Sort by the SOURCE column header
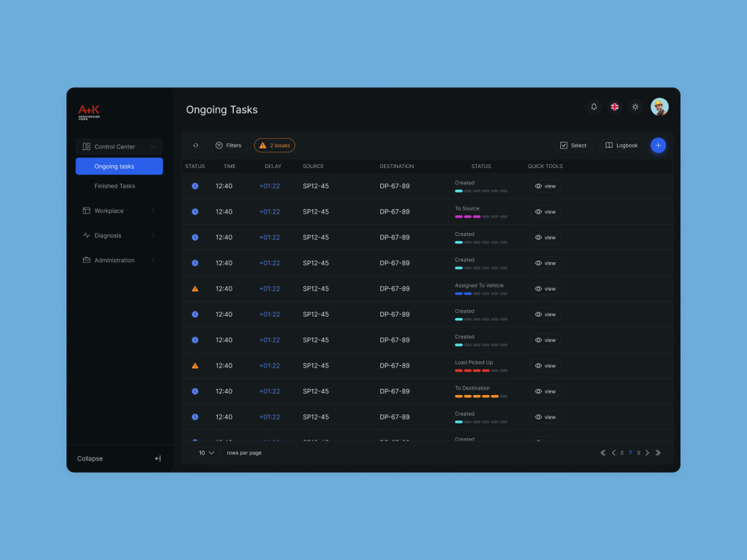This screenshot has width=747, height=560. 313,167
